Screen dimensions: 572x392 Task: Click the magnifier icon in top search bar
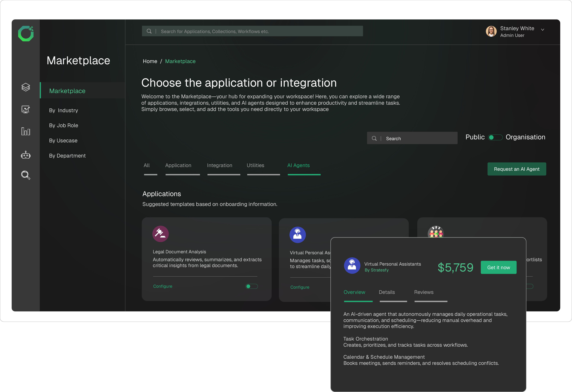(149, 31)
